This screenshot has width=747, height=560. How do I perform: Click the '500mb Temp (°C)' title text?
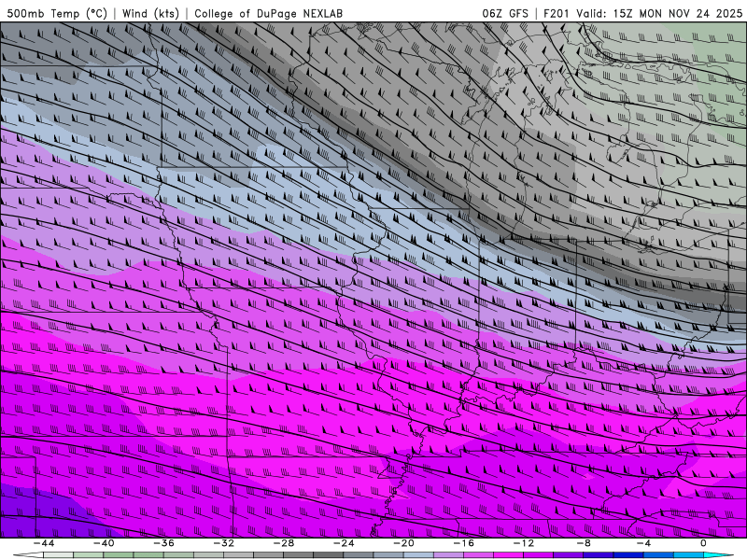[x=57, y=13]
